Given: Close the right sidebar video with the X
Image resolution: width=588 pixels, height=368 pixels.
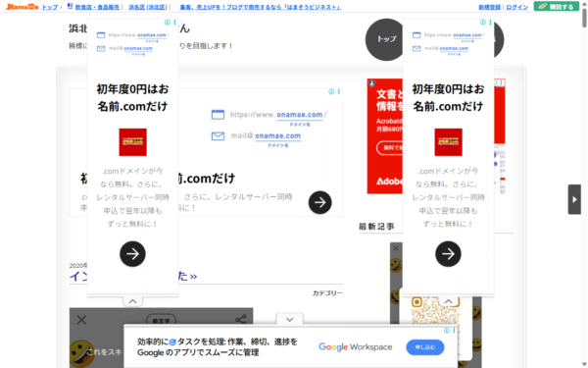Looking at the screenshot, I should pos(396,248).
